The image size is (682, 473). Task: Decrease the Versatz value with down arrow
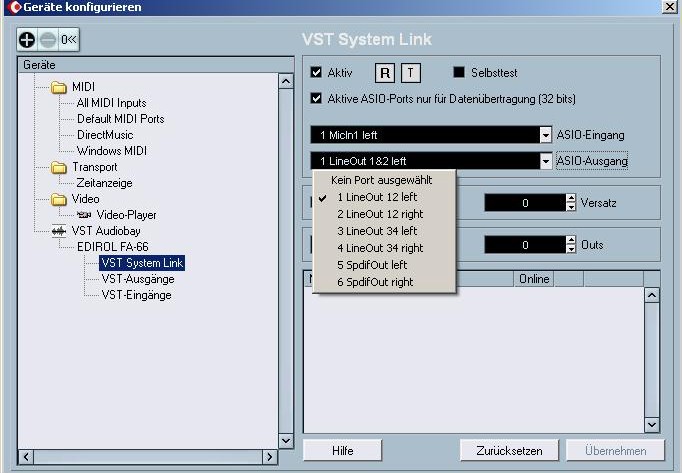pyautogui.click(x=571, y=207)
